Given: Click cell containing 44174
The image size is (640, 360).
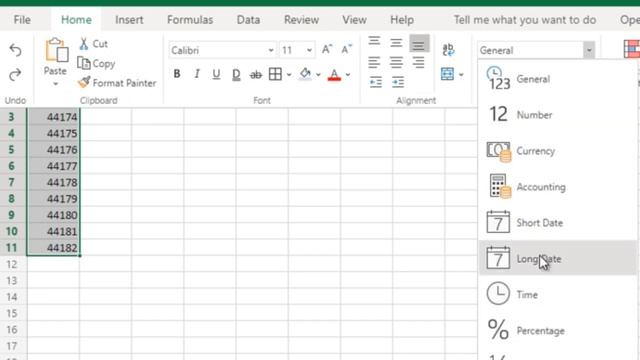Looking at the screenshot, I should [53, 117].
